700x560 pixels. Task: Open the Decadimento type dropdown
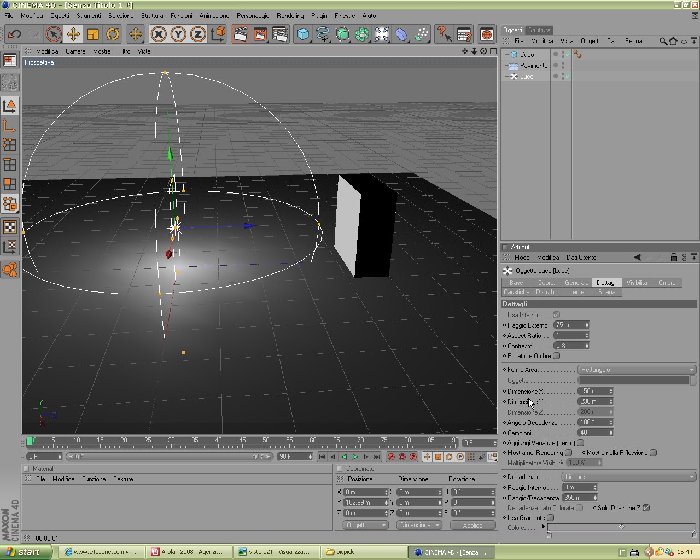coord(628,476)
